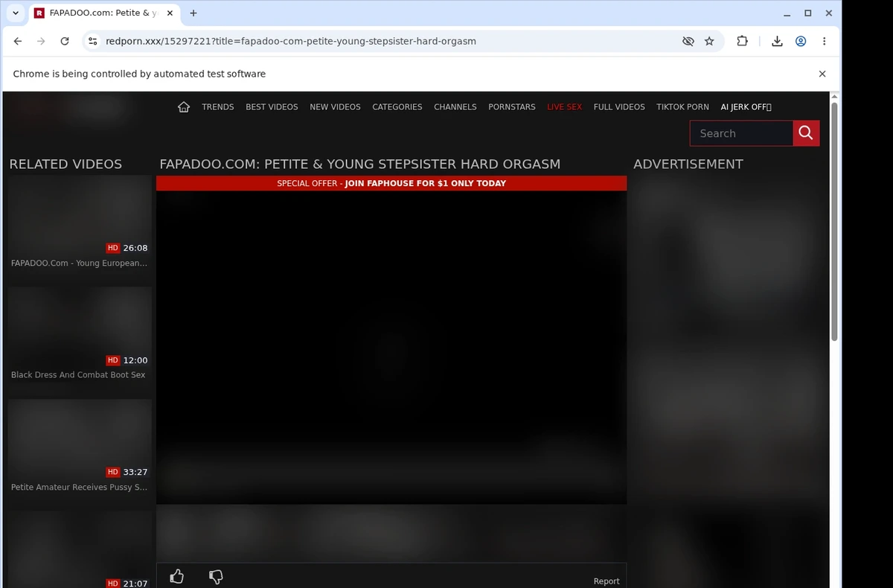893x588 pixels.
Task: Click the Report link below the video
Action: click(606, 581)
